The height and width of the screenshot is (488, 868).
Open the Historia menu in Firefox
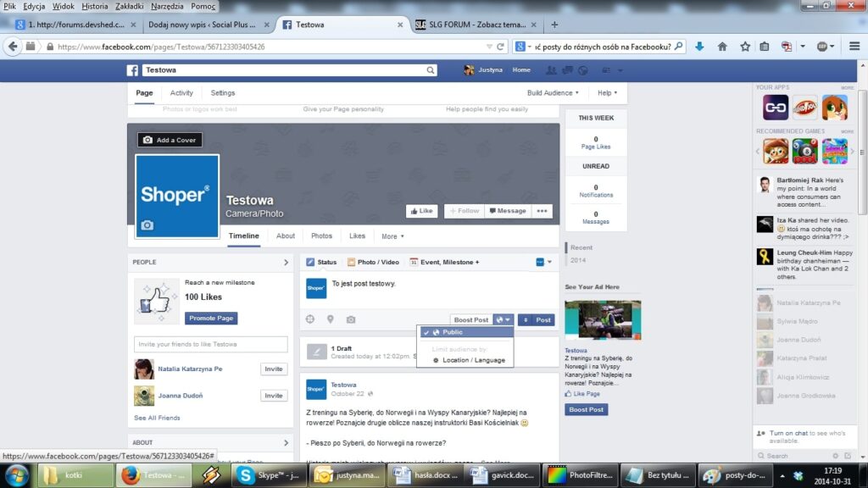click(95, 6)
